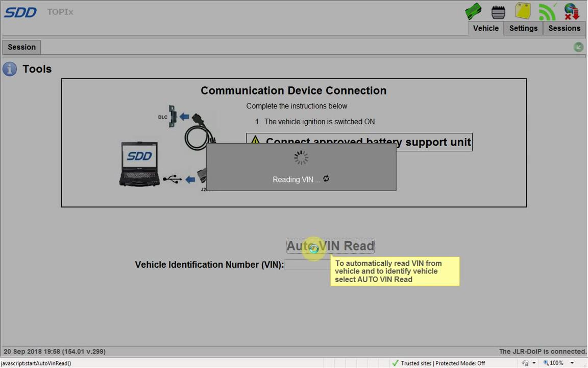The width and height of the screenshot is (588, 368).
Task: Click the globe download error icon
Action: [572, 11]
